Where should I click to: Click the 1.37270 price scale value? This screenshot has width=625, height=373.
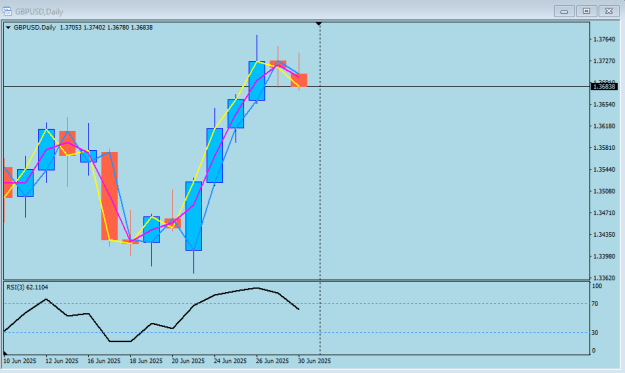click(604, 61)
